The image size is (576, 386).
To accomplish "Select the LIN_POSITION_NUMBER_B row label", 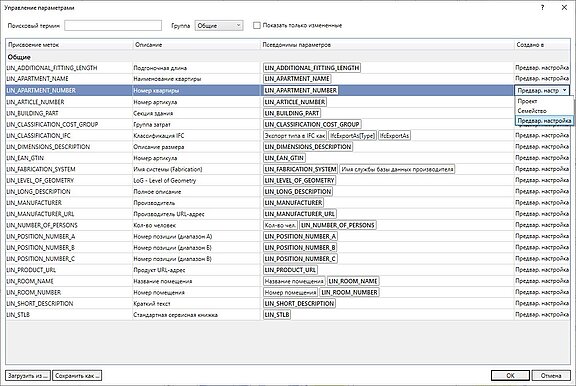I will (x=40, y=248).
